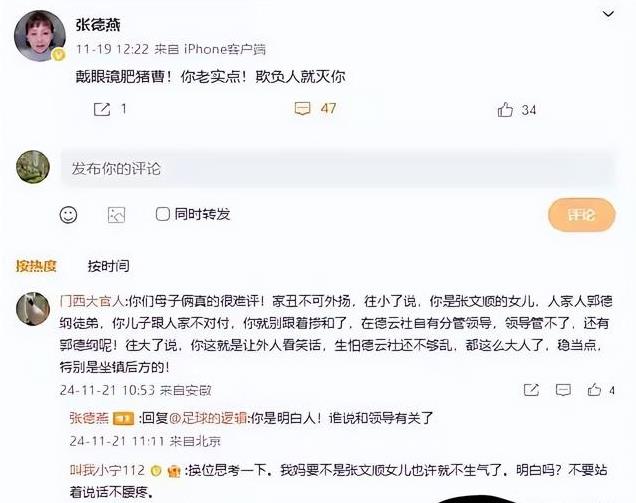Open the emoji picker in the comment box

tap(68, 215)
